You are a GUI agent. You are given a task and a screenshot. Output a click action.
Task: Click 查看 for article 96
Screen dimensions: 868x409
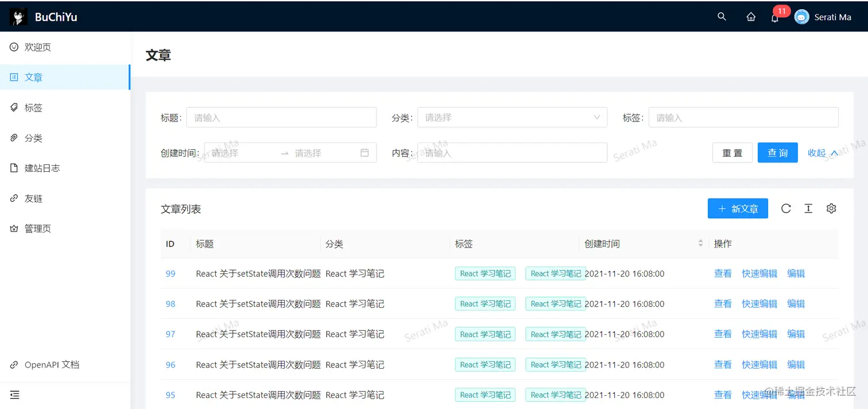click(x=723, y=365)
